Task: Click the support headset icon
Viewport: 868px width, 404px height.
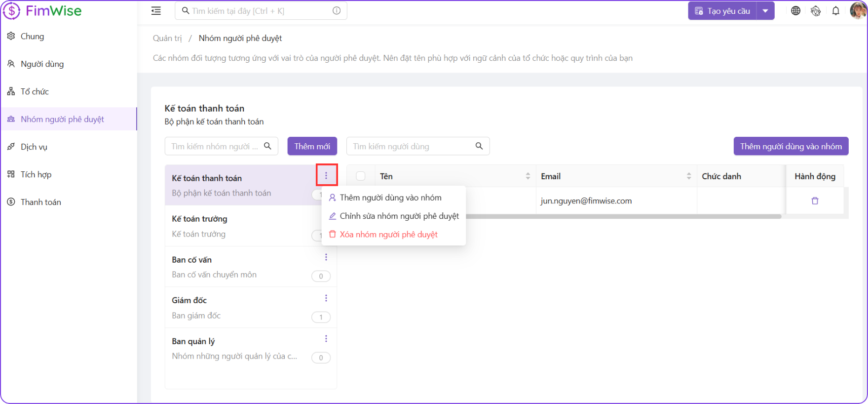Action: pyautogui.click(x=816, y=11)
